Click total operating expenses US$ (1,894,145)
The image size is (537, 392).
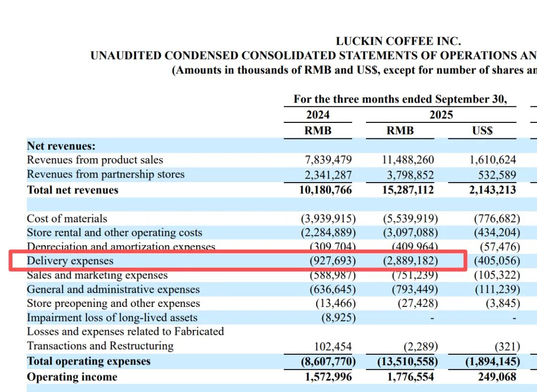tap(493, 362)
